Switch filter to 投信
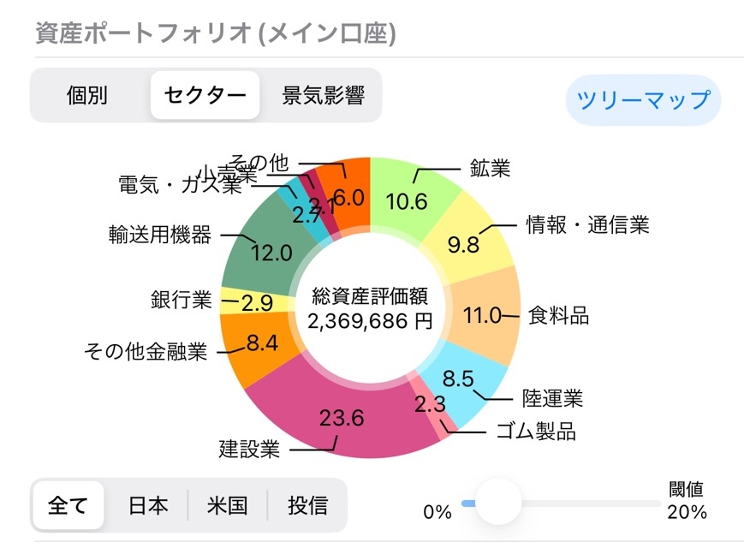 [308, 506]
